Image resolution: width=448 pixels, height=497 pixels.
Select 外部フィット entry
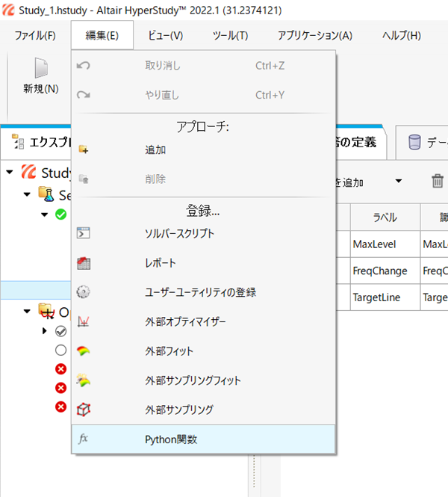(x=203, y=351)
